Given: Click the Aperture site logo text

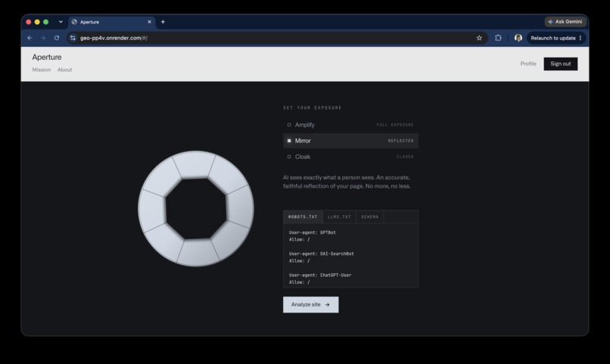Looking at the screenshot, I should pyautogui.click(x=47, y=58).
